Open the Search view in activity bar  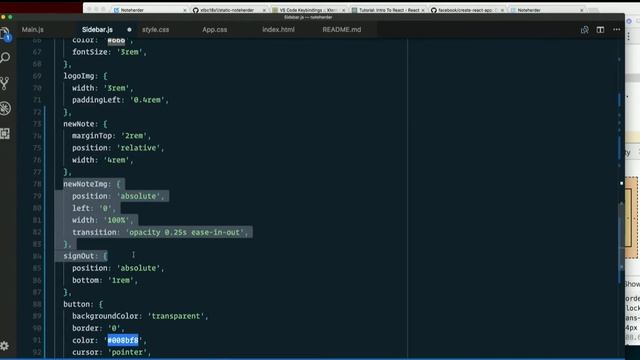[5, 58]
